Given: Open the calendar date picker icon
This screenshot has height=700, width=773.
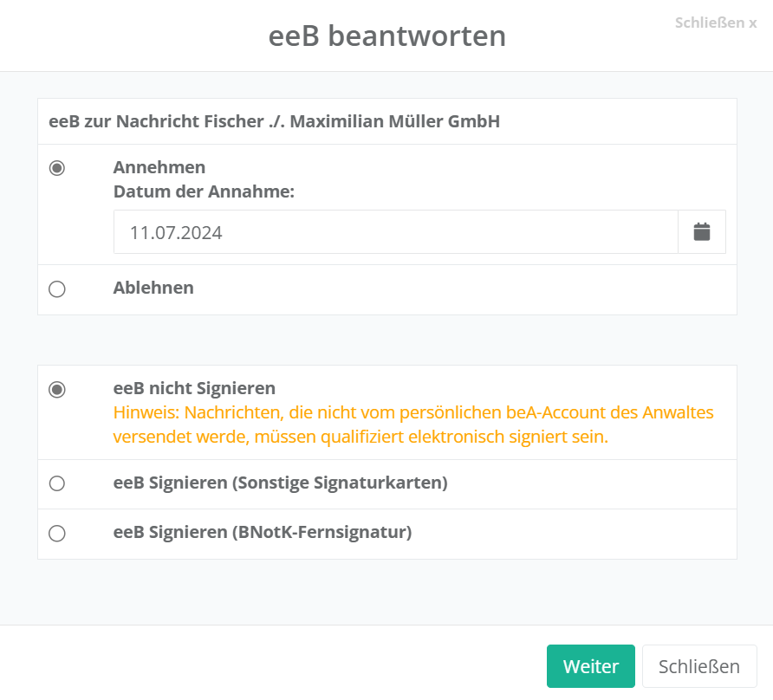Looking at the screenshot, I should (x=702, y=232).
